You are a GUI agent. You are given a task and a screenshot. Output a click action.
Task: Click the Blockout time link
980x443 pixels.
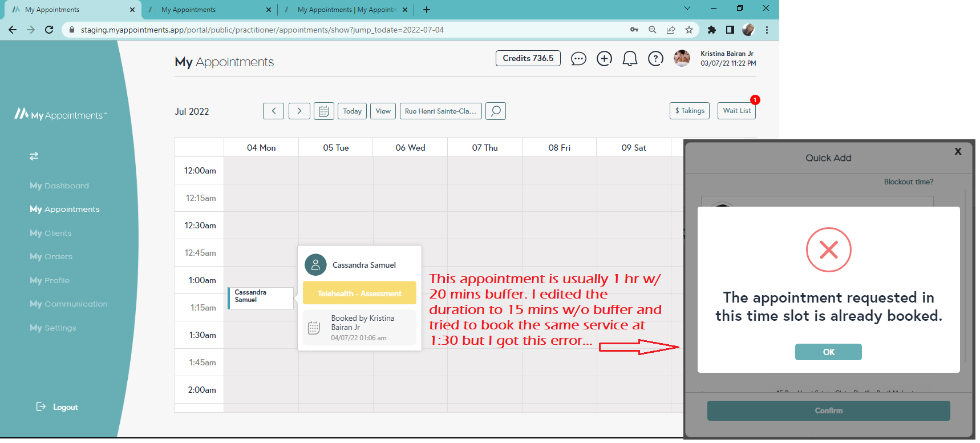pyautogui.click(x=908, y=182)
